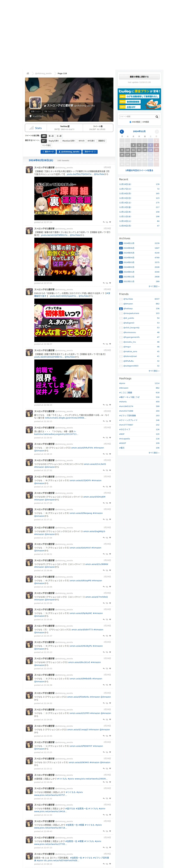Click reply icon on tweet posted 22:57:24

click(x=104, y=222)
